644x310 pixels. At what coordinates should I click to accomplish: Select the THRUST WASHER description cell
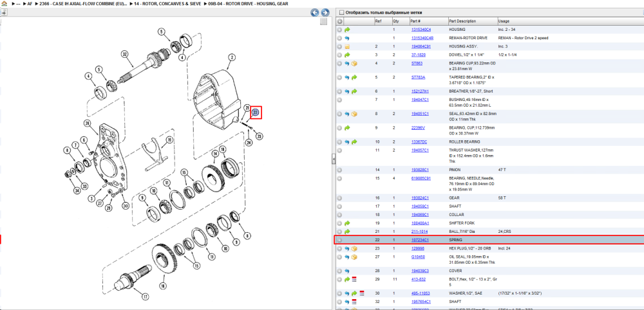(x=472, y=156)
